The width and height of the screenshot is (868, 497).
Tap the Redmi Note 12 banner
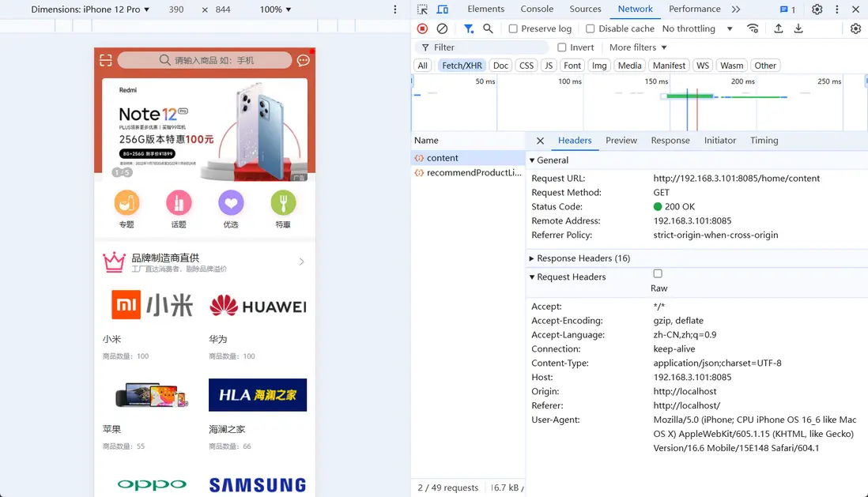coord(205,130)
